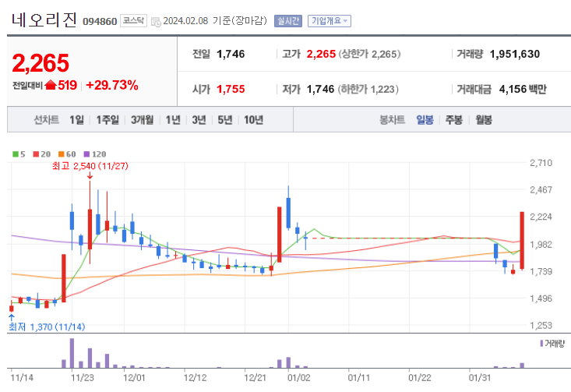571x392 pixels.
Task: Open the 기업개요 dropdown
Action: (330, 21)
